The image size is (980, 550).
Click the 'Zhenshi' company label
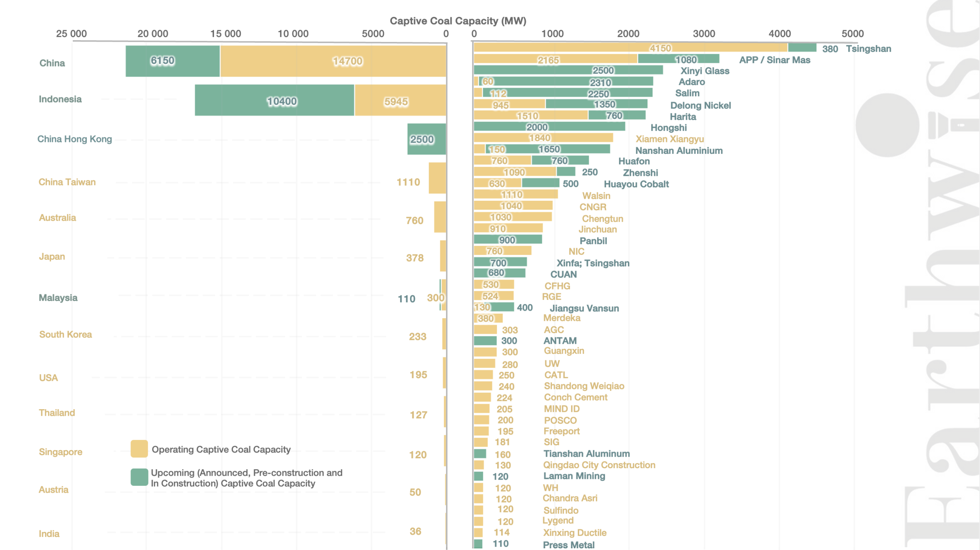coord(640,172)
